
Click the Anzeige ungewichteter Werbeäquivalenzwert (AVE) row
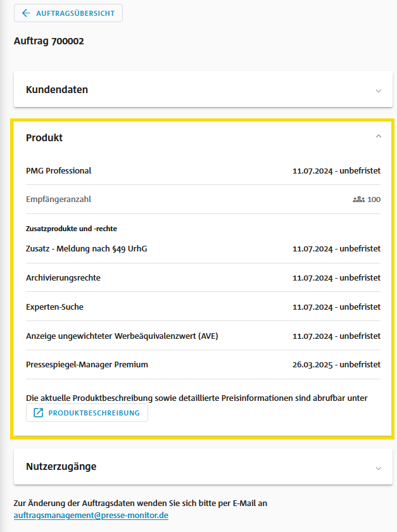point(122,336)
